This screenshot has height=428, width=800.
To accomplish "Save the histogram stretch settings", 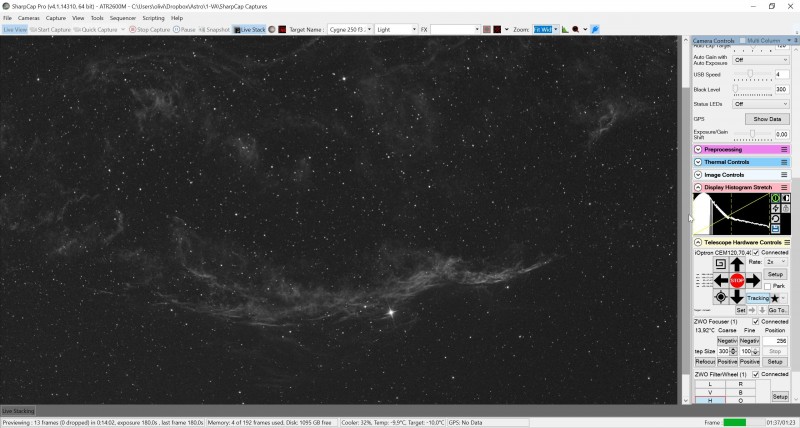I will click(x=776, y=229).
